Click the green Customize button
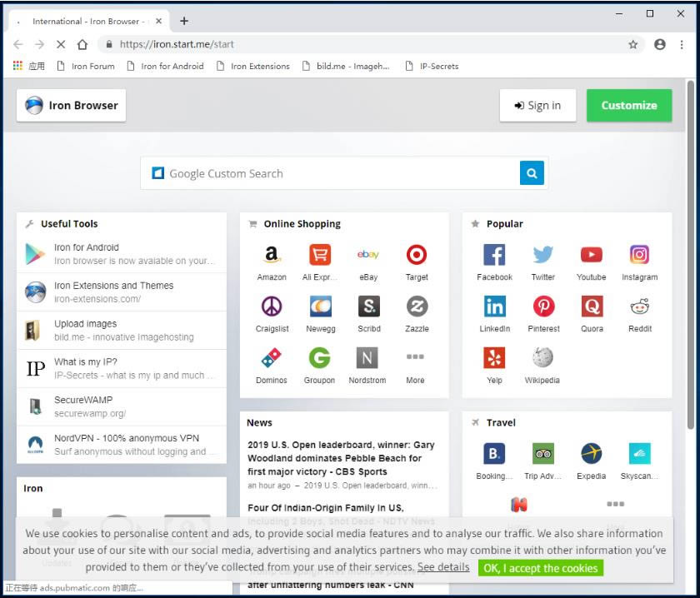700x598 pixels. click(628, 106)
